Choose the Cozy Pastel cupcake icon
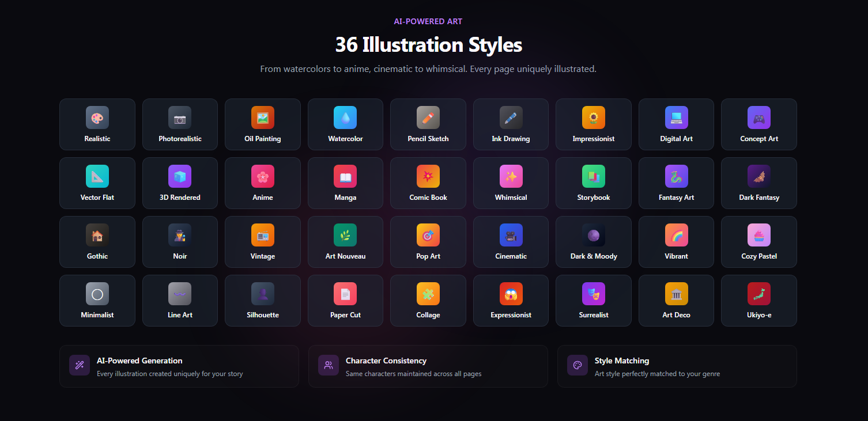 (x=759, y=235)
